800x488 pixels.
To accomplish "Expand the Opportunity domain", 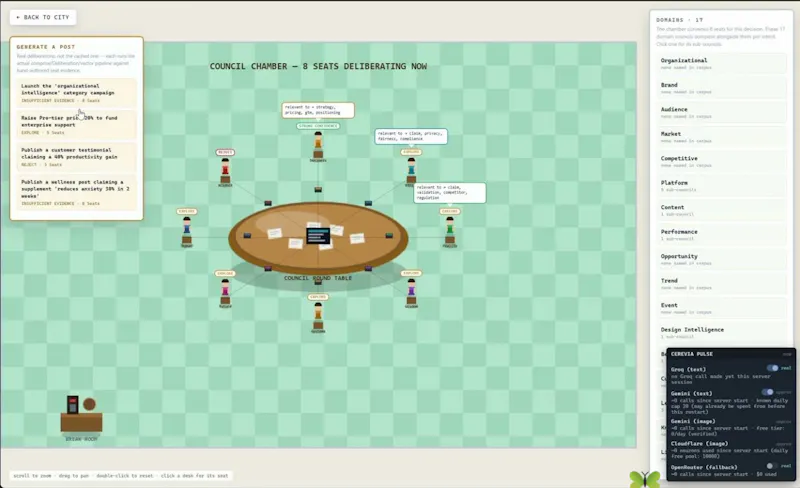I will (721, 259).
